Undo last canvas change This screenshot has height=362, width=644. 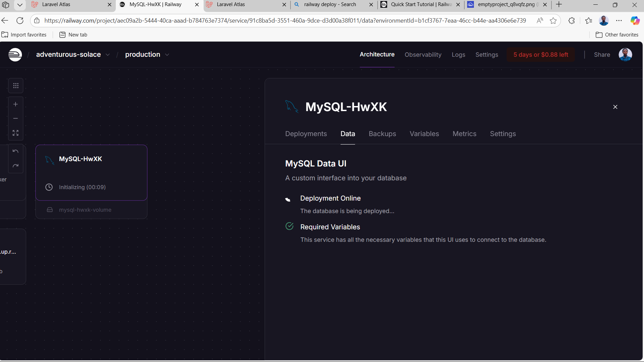point(16,151)
